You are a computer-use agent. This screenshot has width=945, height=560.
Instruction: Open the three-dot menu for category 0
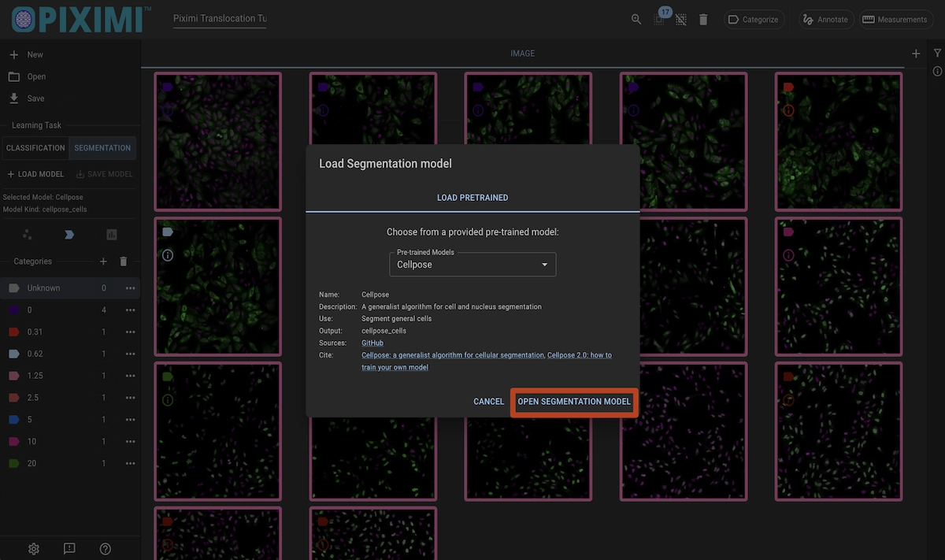pos(131,310)
